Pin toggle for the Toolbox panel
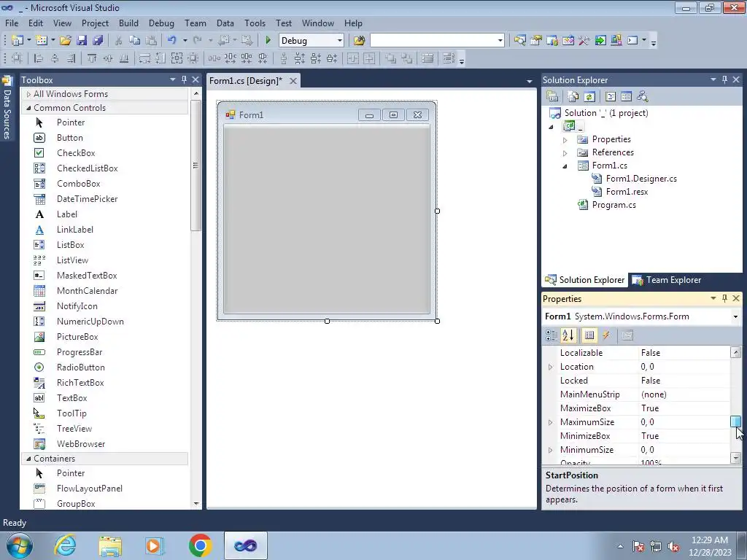Viewport: 747px width, 560px height. (184, 79)
